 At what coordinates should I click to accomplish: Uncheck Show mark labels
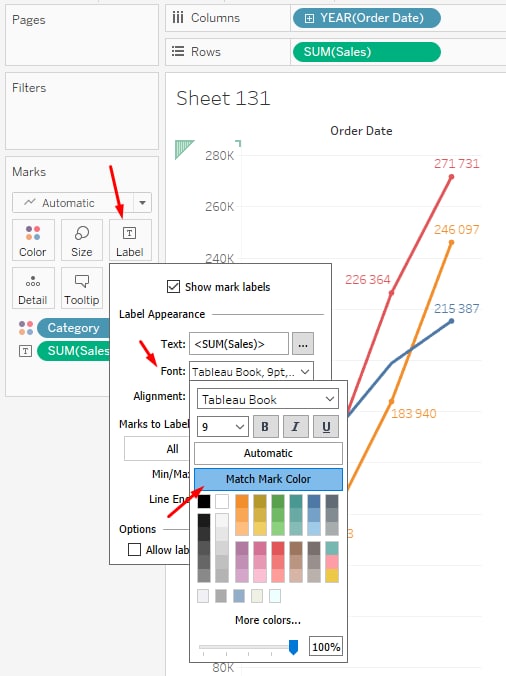pos(173,287)
